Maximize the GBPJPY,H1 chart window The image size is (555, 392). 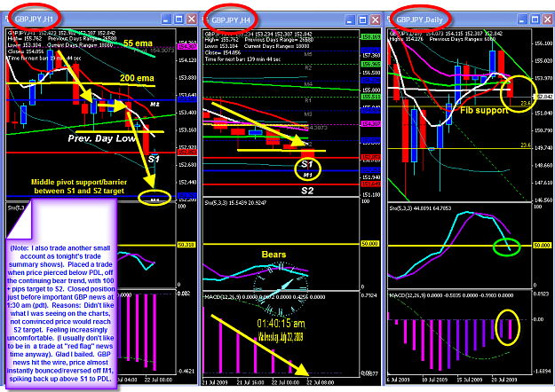point(179,19)
